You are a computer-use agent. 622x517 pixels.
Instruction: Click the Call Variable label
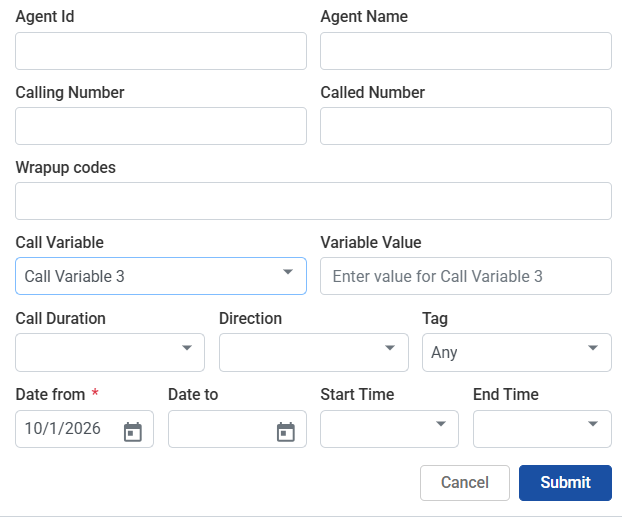(x=60, y=242)
